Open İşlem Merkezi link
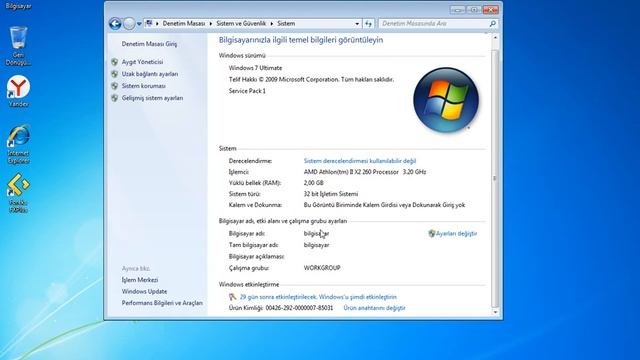Viewport: 640px width, 360px height. [x=140, y=280]
